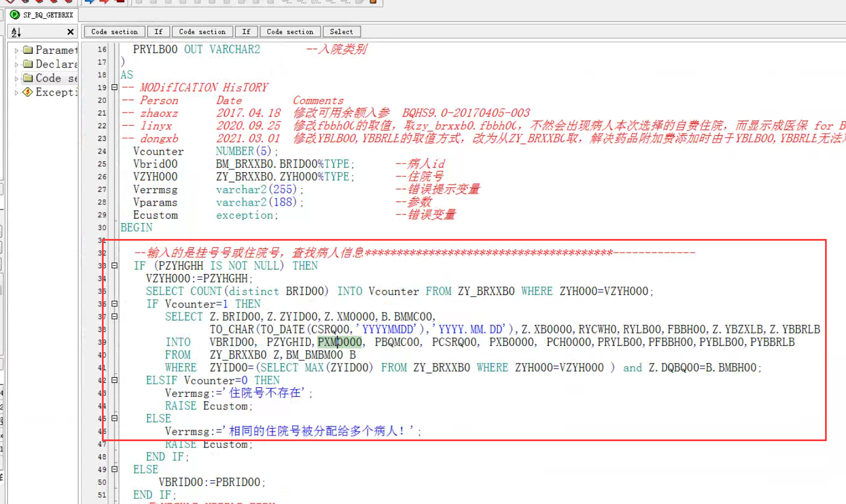Select the Parameters item in the tree

(x=56, y=50)
